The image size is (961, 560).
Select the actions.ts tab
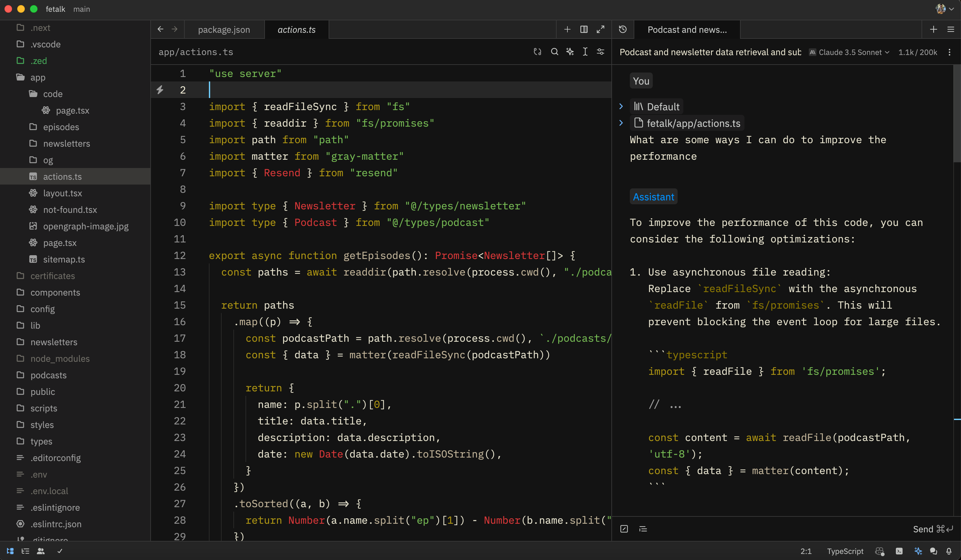pos(297,29)
